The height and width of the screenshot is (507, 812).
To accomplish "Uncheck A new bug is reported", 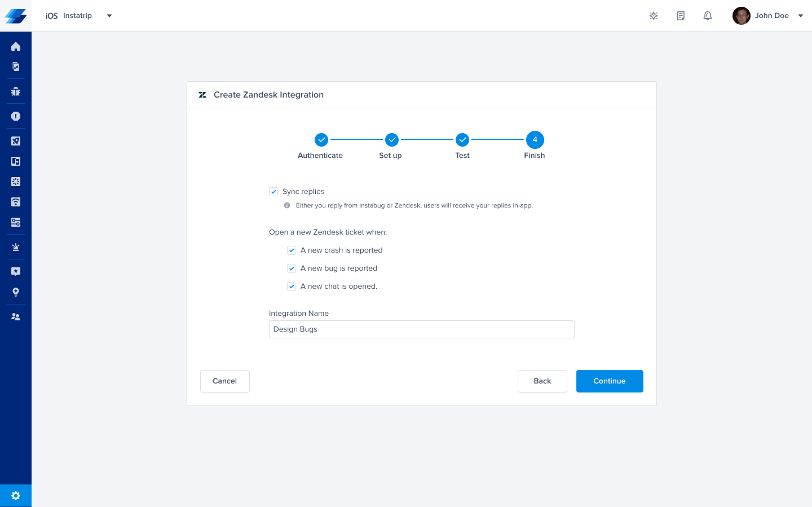I will pos(292,268).
